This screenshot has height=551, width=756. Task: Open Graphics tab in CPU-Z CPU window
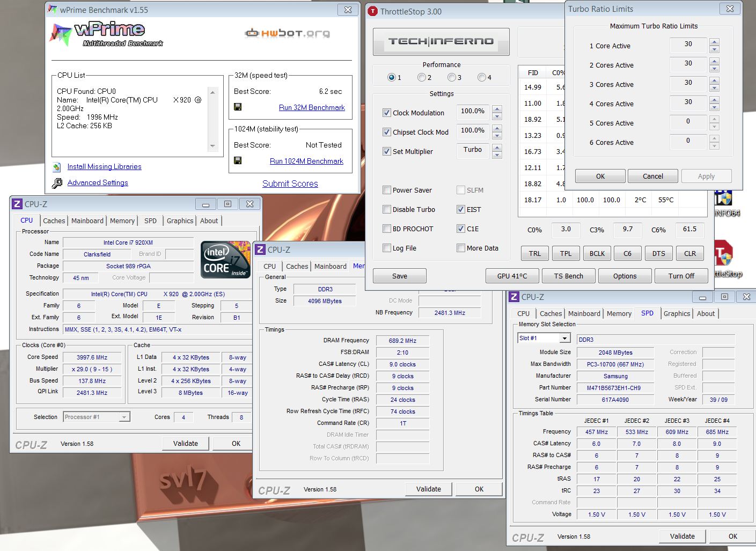[180, 221]
